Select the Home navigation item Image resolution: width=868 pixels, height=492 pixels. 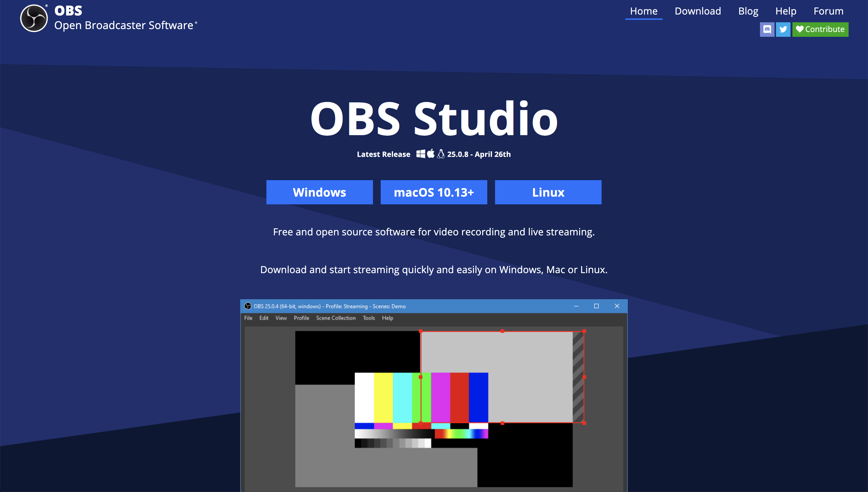coord(643,11)
